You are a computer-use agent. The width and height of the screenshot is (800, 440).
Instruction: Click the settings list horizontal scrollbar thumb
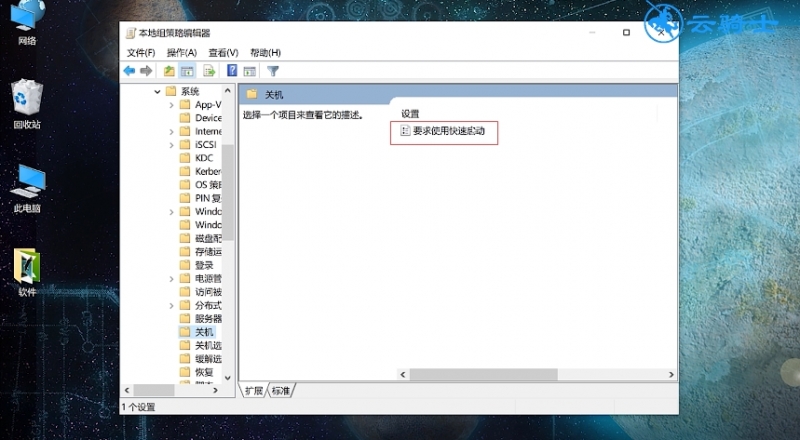tap(483, 375)
